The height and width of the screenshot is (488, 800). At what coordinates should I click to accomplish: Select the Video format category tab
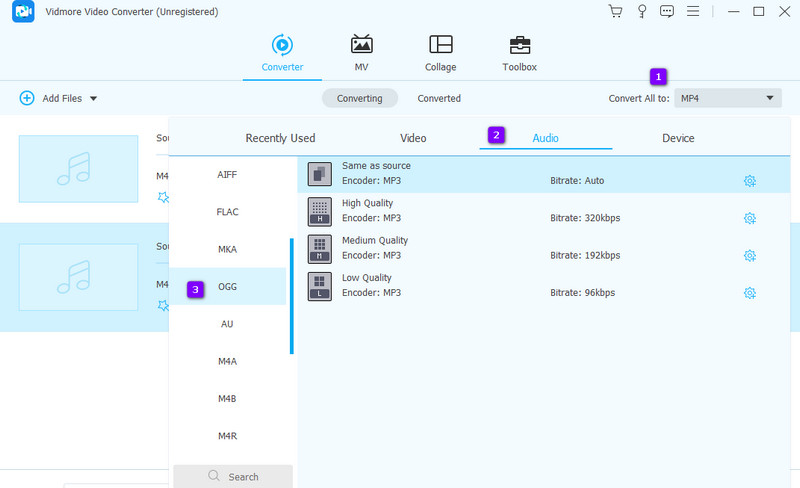(x=413, y=138)
